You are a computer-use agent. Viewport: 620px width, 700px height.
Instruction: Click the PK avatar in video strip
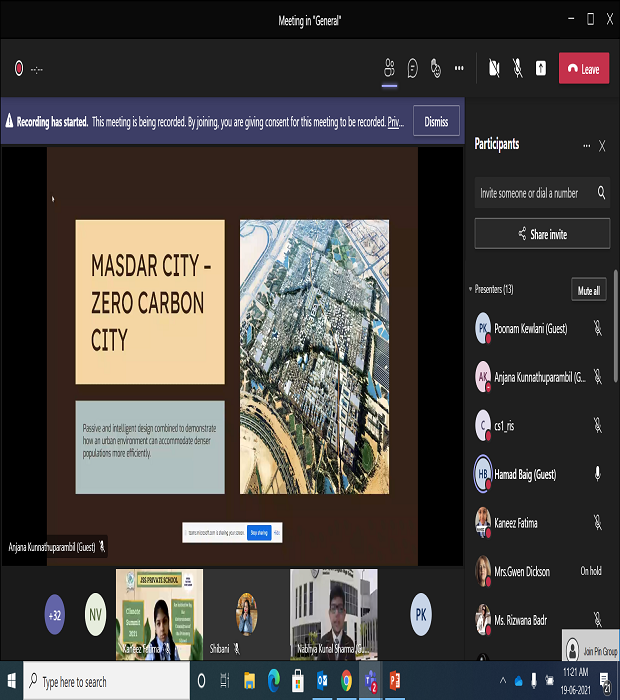pyautogui.click(x=421, y=615)
